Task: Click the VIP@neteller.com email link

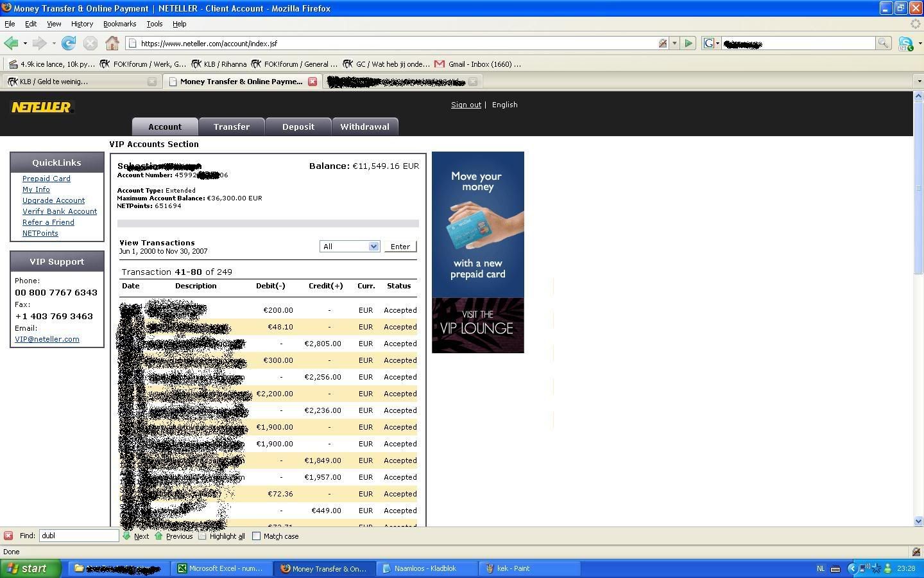Action: pyautogui.click(x=47, y=339)
